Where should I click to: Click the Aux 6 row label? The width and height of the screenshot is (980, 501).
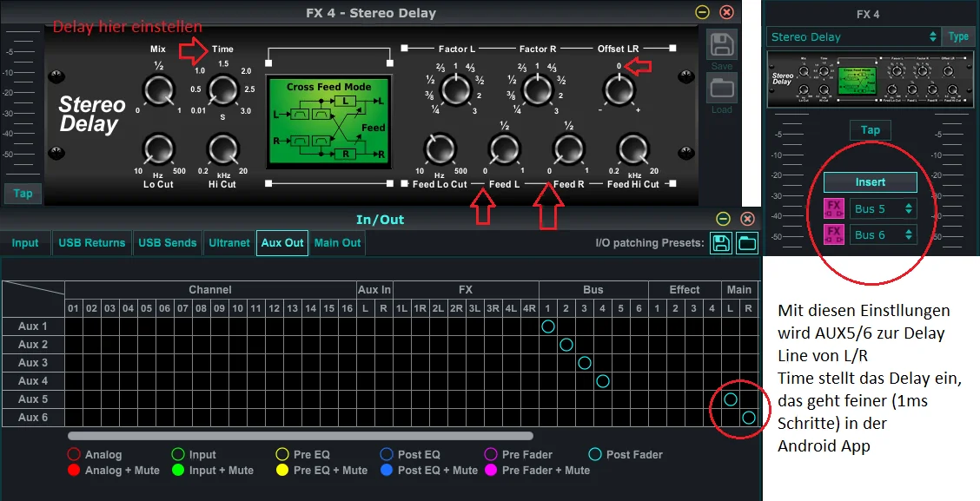pyautogui.click(x=33, y=418)
